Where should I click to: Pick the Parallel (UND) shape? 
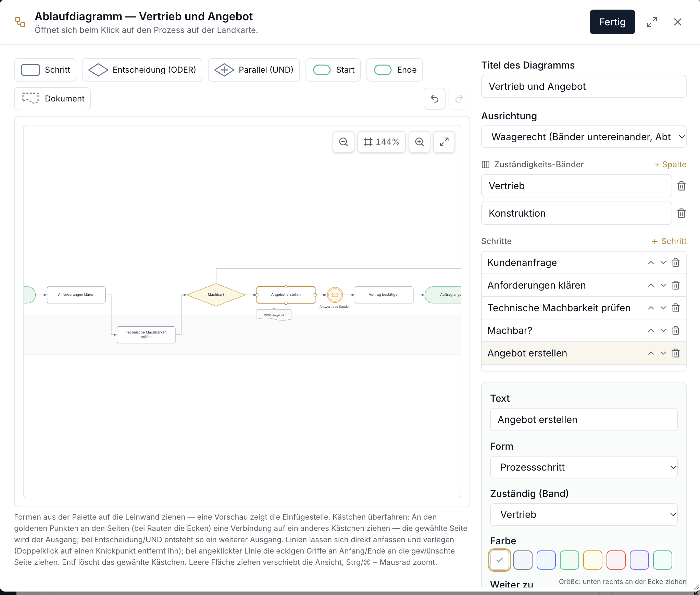[254, 70]
